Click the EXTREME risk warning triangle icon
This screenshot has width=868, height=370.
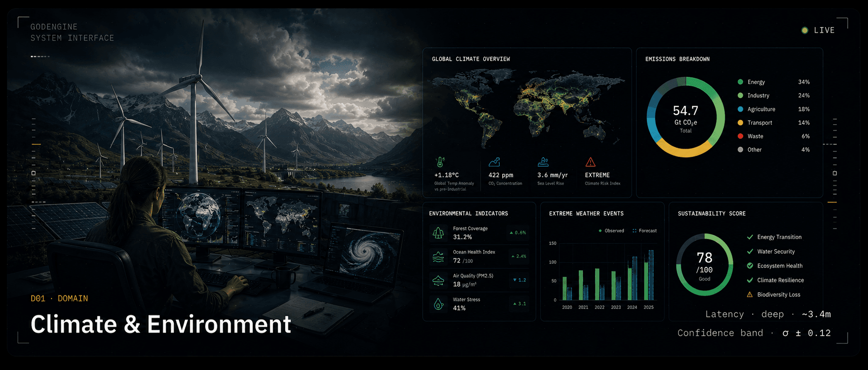click(590, 162)
